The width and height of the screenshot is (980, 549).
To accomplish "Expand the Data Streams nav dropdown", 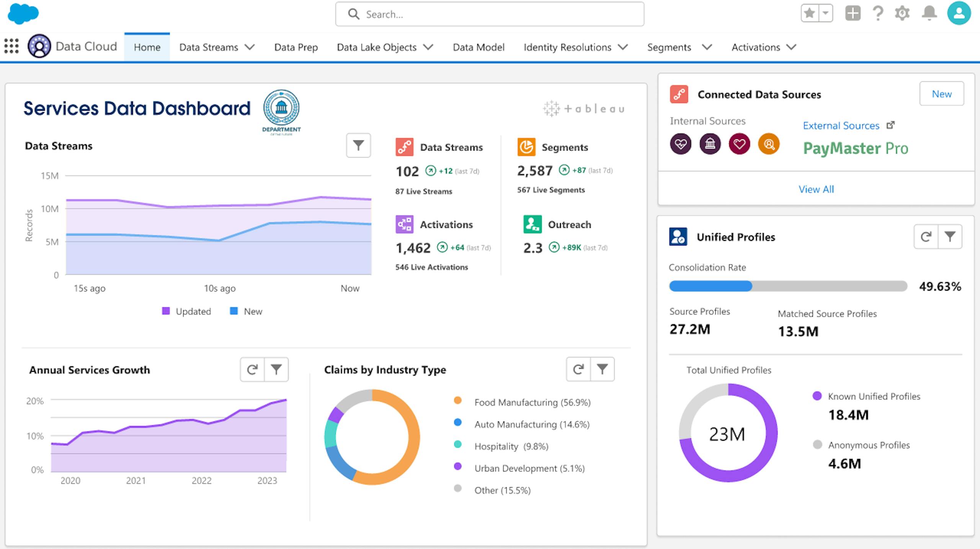I will coord(250,47).
